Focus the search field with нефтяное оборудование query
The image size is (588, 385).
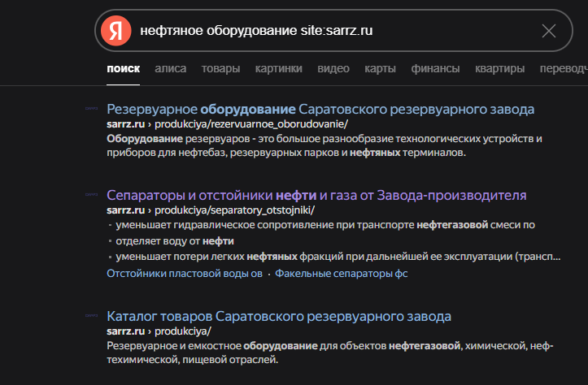coord(325,31)
